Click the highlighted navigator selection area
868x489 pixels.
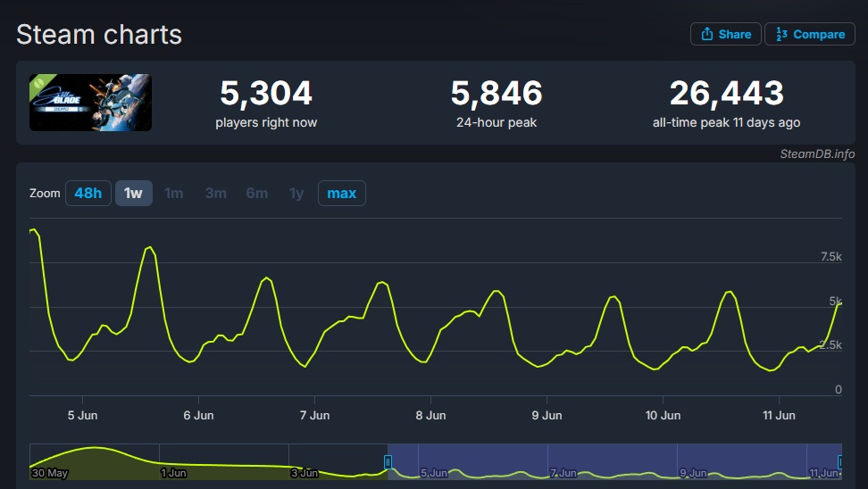click(x=614, y=461)
